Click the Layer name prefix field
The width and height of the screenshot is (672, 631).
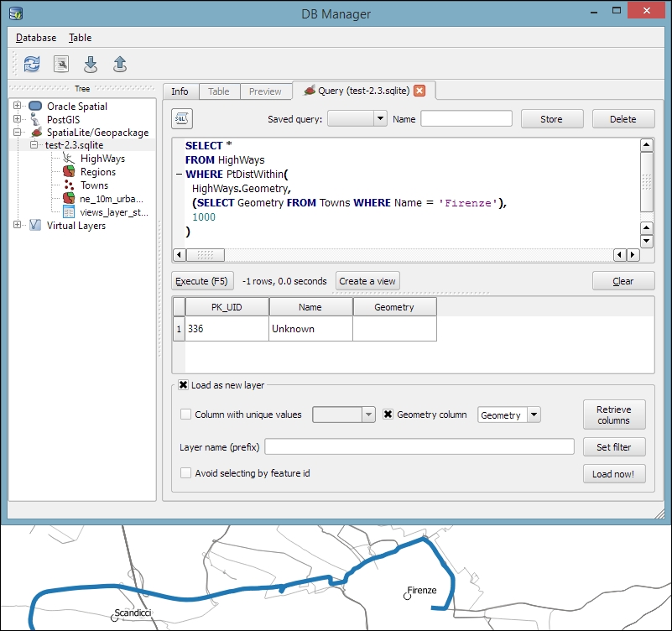(x=378, y=446)
